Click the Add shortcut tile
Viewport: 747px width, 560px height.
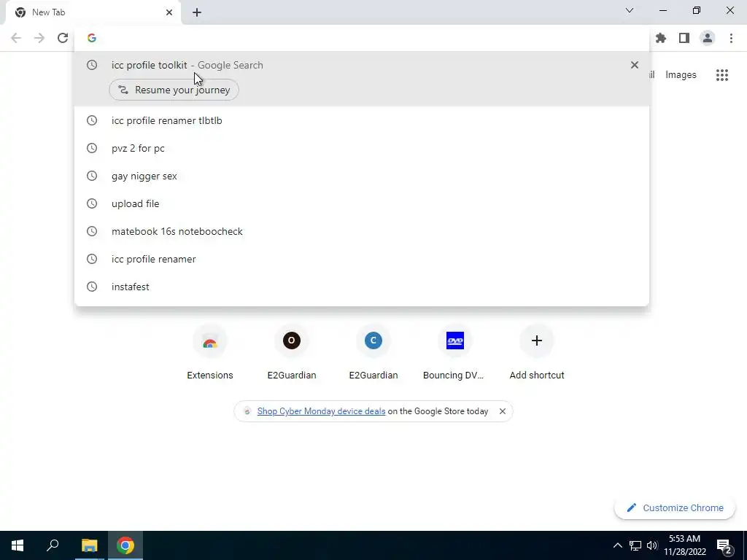[537, 352]
